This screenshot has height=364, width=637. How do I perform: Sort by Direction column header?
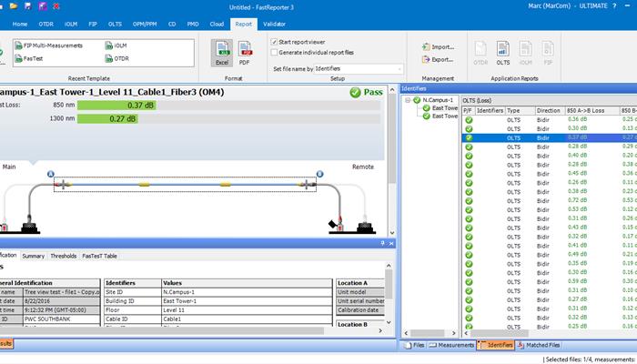pos(548,110)
